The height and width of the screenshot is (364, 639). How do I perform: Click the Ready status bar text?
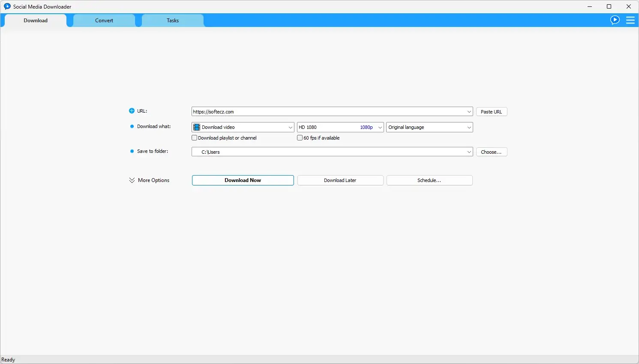pyautogui.click(x=8, y=360)
